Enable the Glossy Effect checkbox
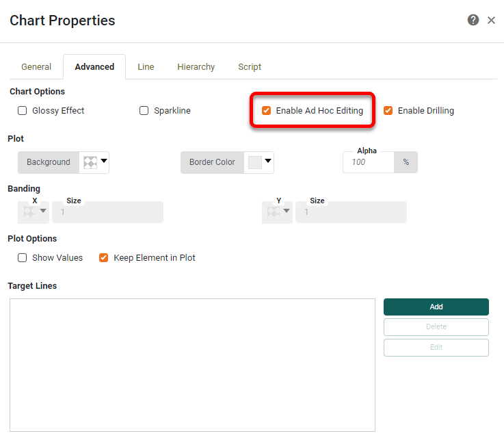Screen dimensions: 504x438 pyautogui.click(x=23, y=111)
